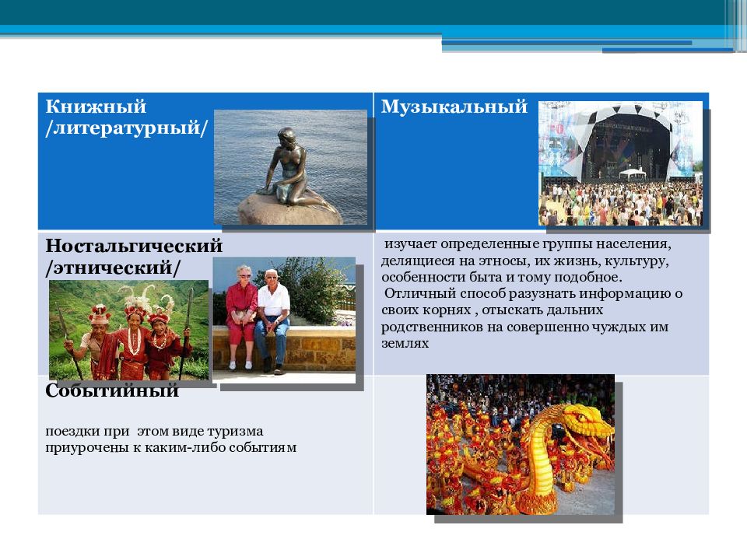Click text 'приурочены к каким-либо событиям'
The image size is (747, 560).
[x=170, y=448]
